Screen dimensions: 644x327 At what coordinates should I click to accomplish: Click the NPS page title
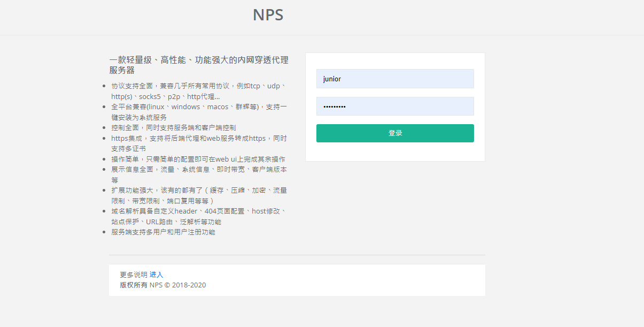[x=268, y=15]
